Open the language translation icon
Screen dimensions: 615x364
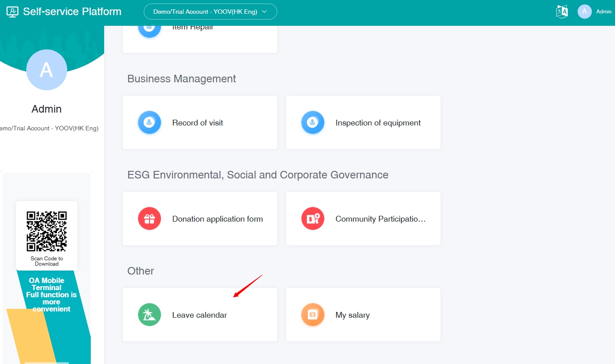pyautogui.click(x=562, y=12)
